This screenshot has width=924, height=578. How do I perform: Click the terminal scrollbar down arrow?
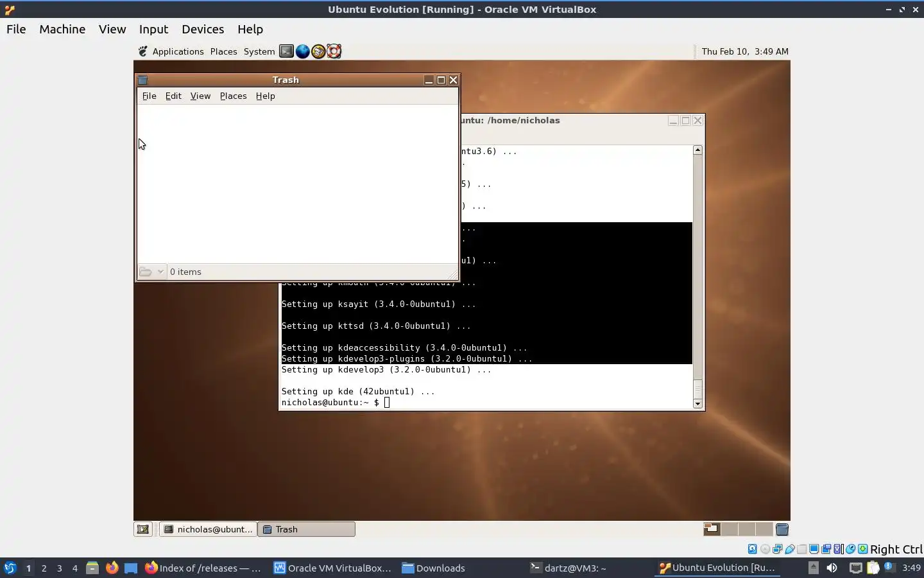(697, 404)
